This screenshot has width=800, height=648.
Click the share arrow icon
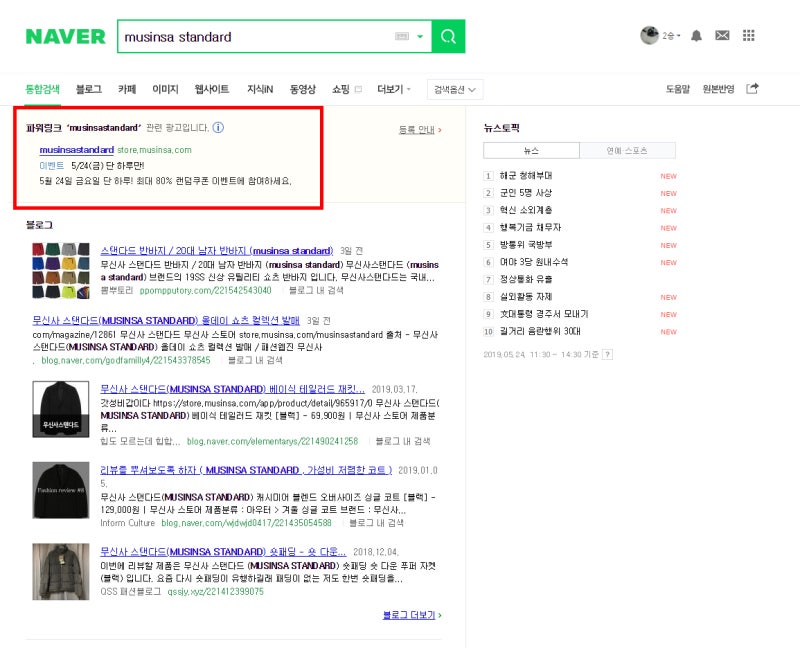(752, 88)
